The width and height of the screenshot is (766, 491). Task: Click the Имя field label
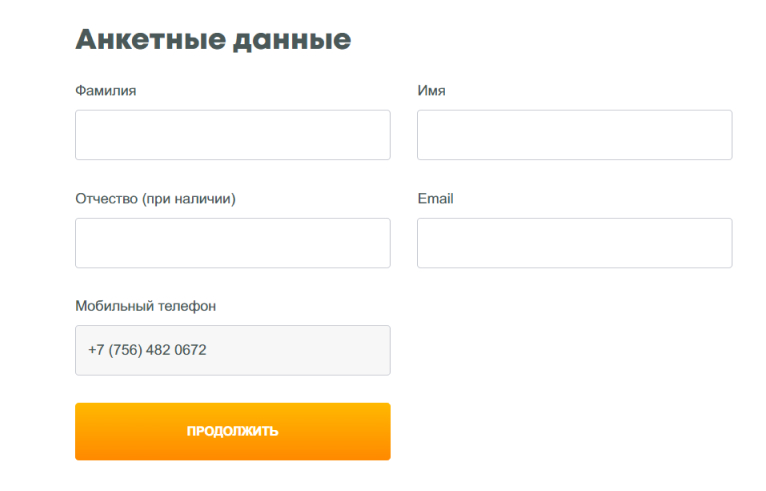[x=431, y=91]
